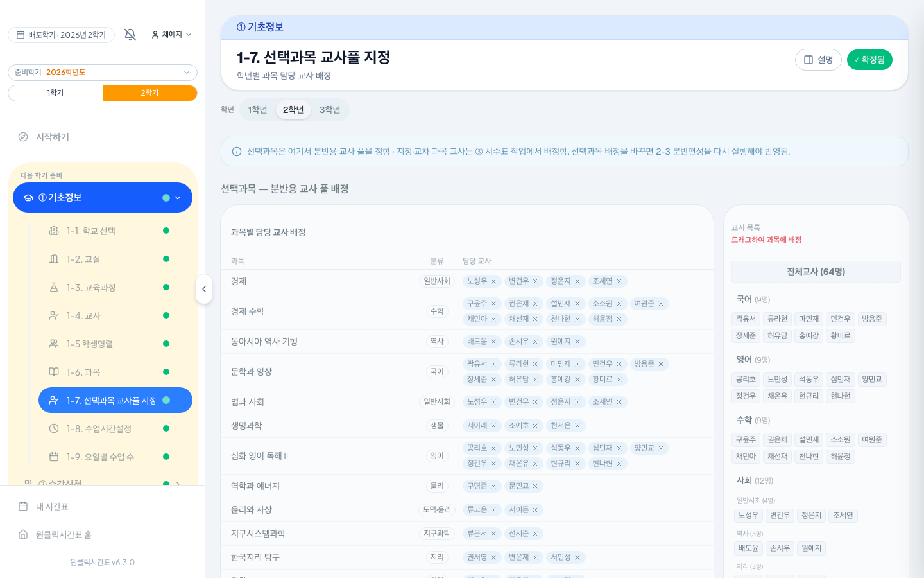924x578 pixels.
Task: Click the info icon in the notice banner
Action: coord(237,152)
